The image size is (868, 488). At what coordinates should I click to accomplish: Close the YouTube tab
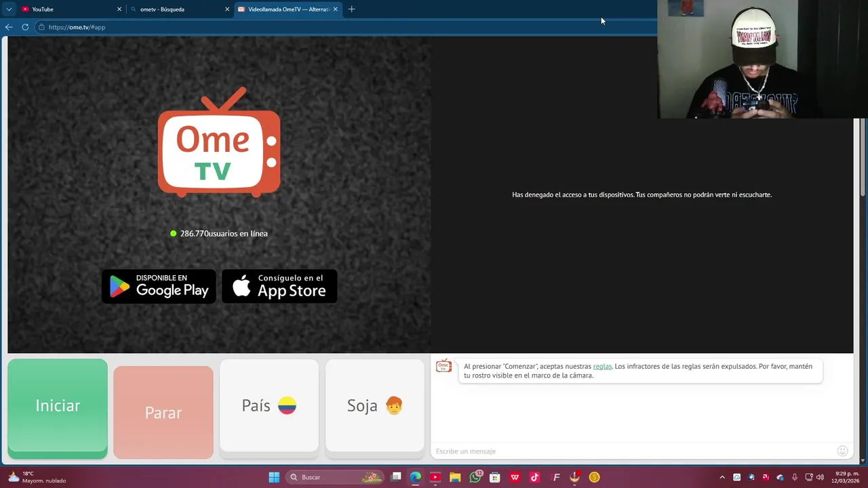click(119, 9)
